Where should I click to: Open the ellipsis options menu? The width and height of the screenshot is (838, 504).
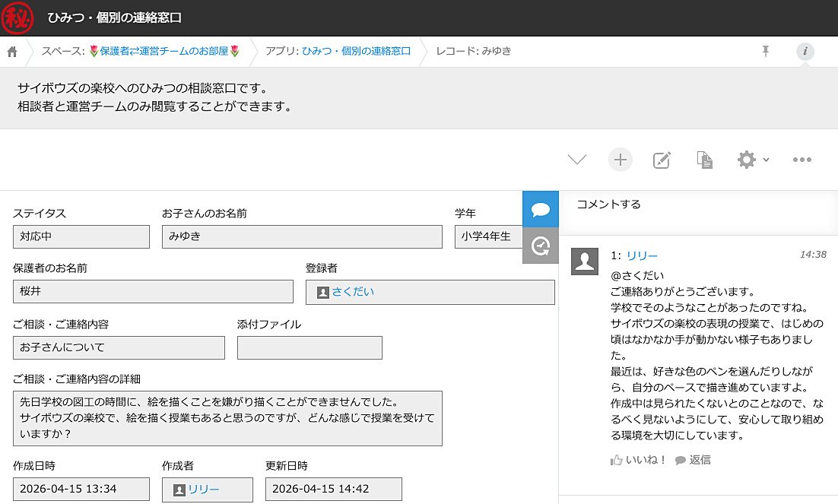pyautogui.click(x=801, y=160)
